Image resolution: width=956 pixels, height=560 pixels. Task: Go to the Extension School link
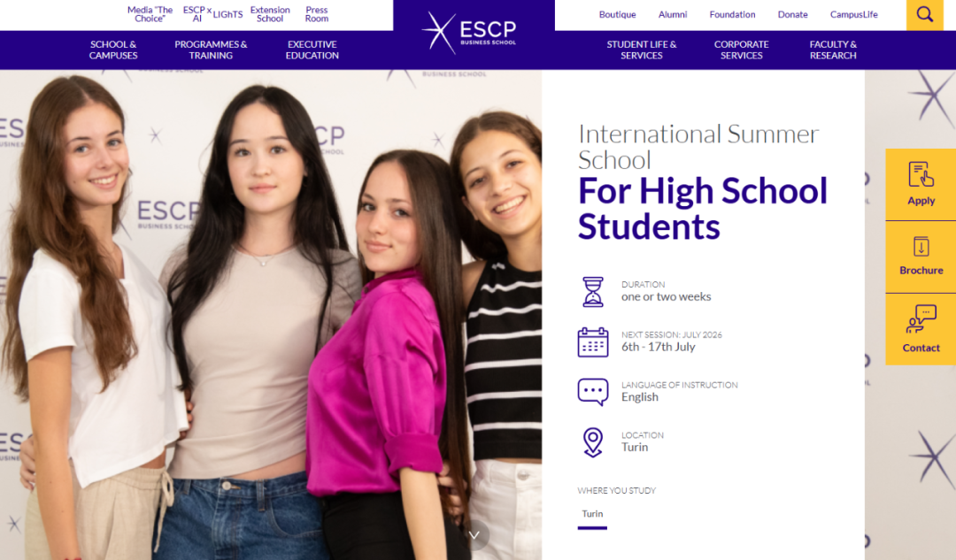pyautogui.click(x=270, y=14)
